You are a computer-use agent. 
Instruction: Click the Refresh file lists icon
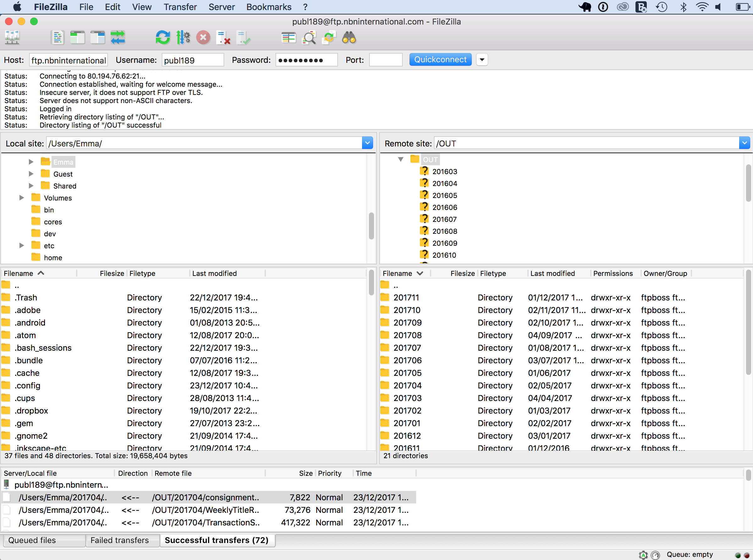click(x=162, y=38)
